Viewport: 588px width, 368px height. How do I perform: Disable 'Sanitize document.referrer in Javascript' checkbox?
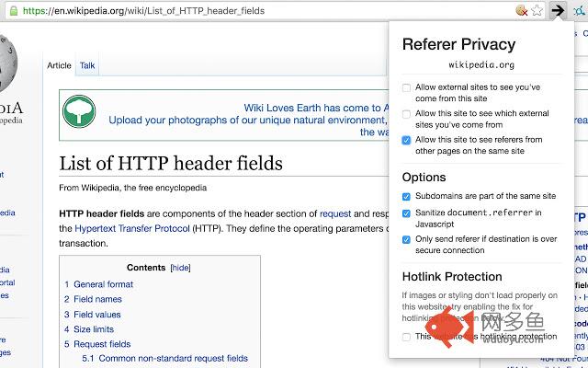pos(406,213)
